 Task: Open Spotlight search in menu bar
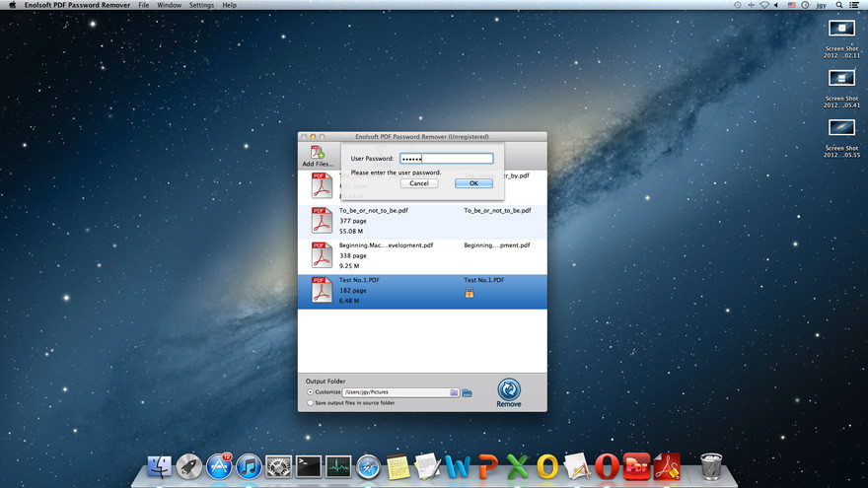(x=841, y=5)
